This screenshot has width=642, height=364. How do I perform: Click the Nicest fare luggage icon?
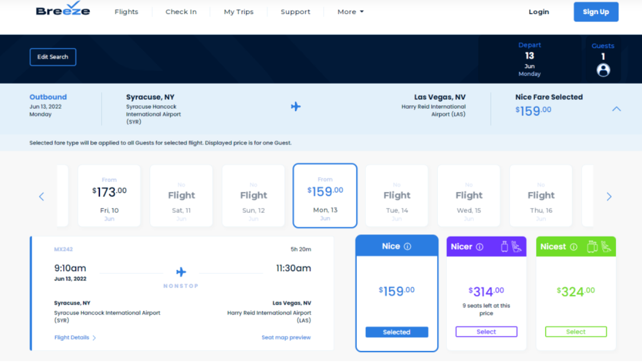592,247
